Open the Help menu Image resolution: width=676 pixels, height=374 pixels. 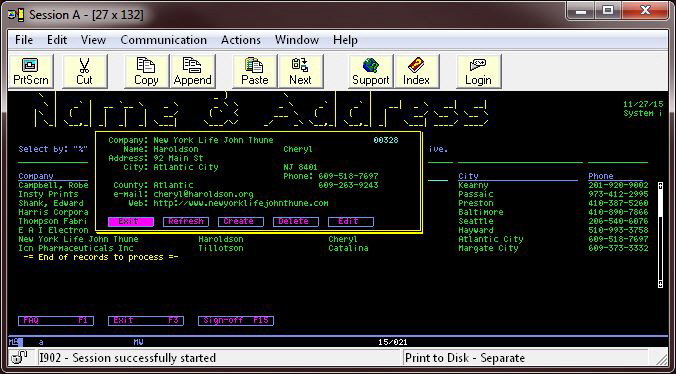pyautogui.click(x=345, y=40)
